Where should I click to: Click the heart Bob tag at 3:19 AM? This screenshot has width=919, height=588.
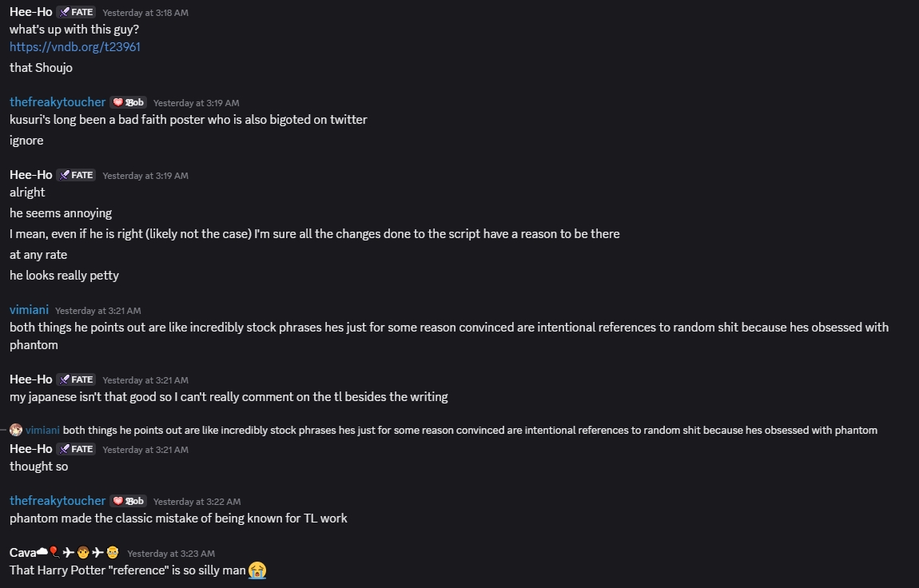(x=128, y=102)
